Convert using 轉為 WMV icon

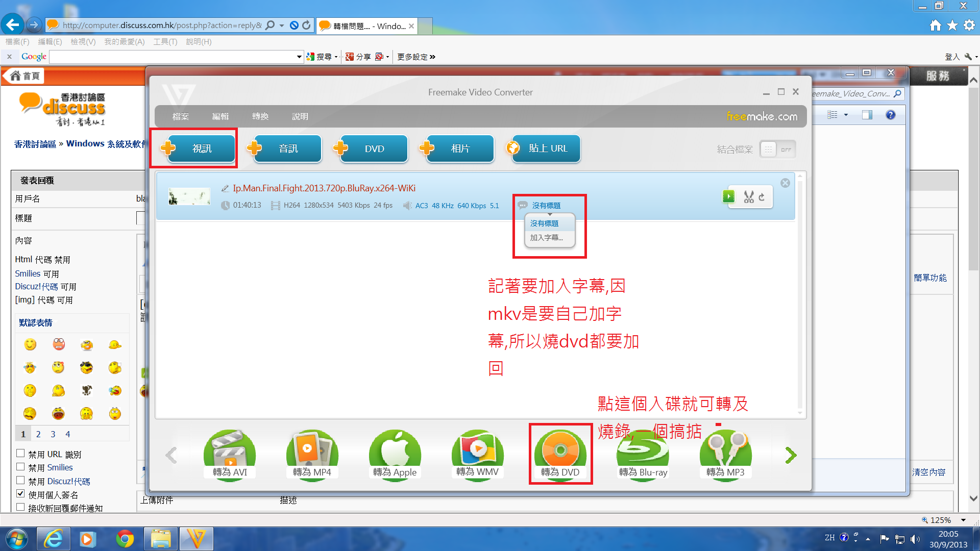tap(478, 455)
